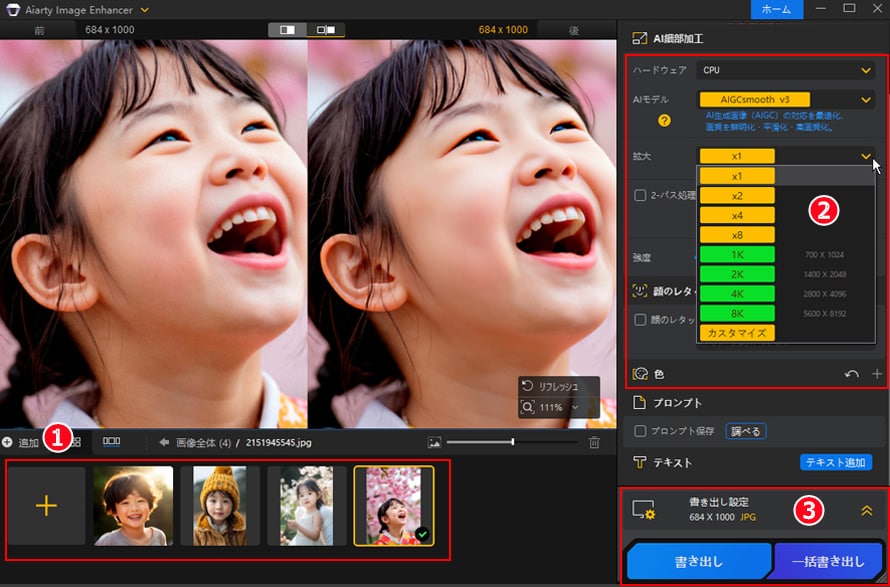Click the 書き出し export button

tap(700, 561)
